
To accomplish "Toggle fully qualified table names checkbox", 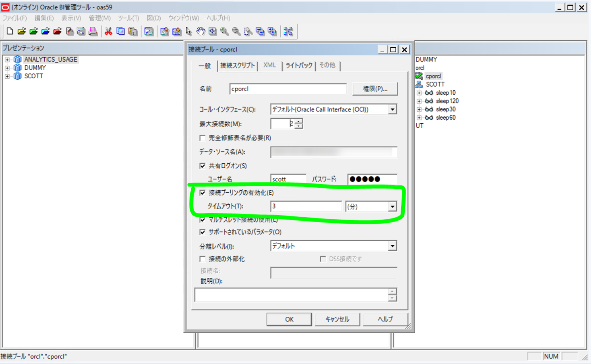I will 202,138.
